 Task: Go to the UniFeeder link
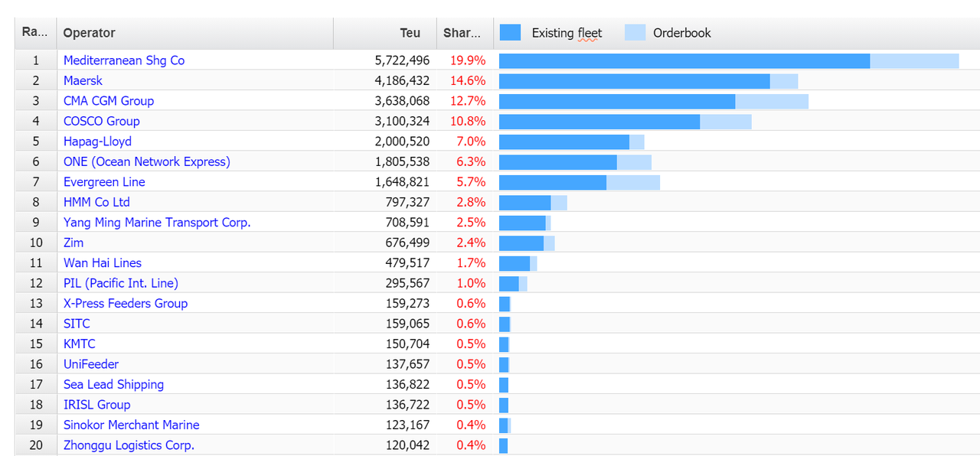coord(91,364)
